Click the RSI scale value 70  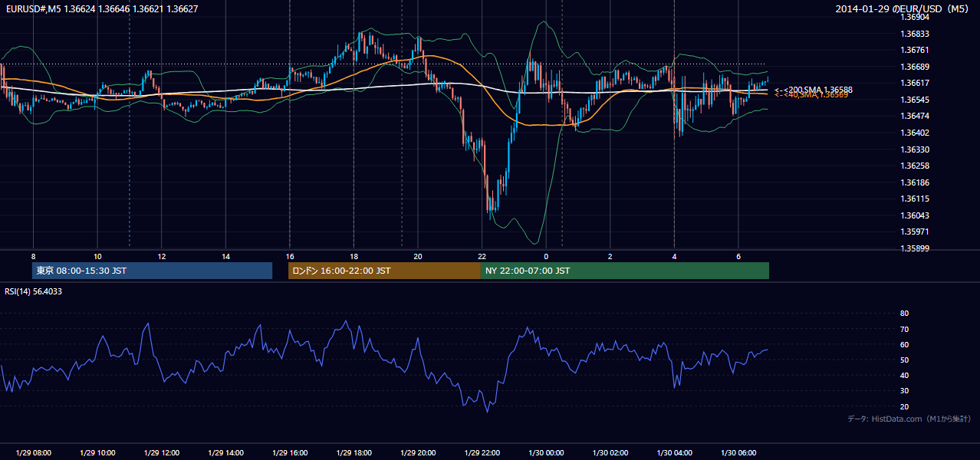(x=904, y=329)
